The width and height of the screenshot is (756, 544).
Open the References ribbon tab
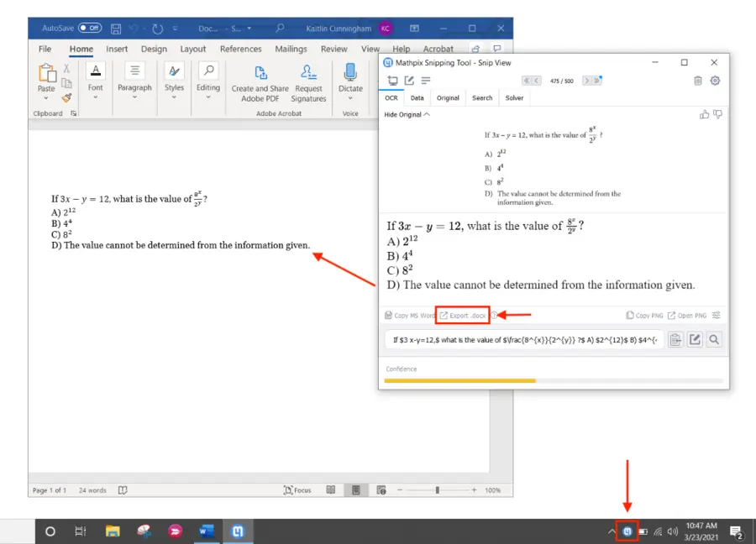[240, 49]
